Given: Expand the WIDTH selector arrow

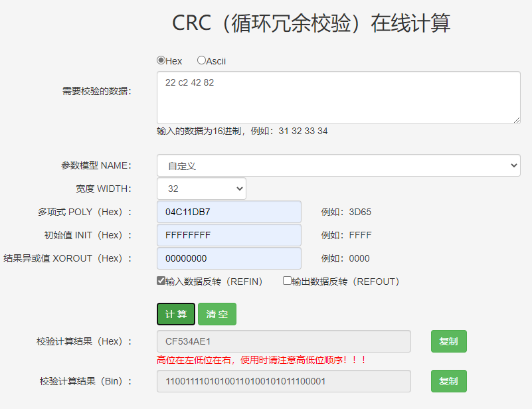Looking at the screenshot, I should point(239,188).
